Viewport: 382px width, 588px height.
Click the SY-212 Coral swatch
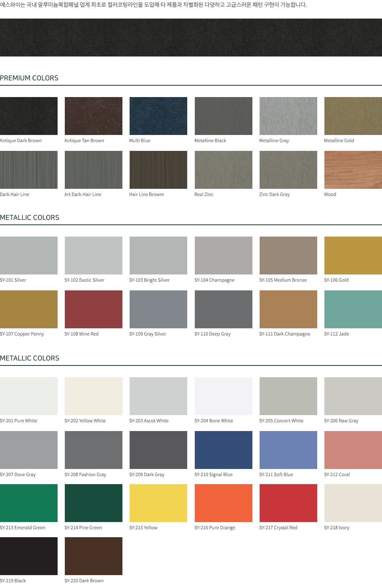353,450
